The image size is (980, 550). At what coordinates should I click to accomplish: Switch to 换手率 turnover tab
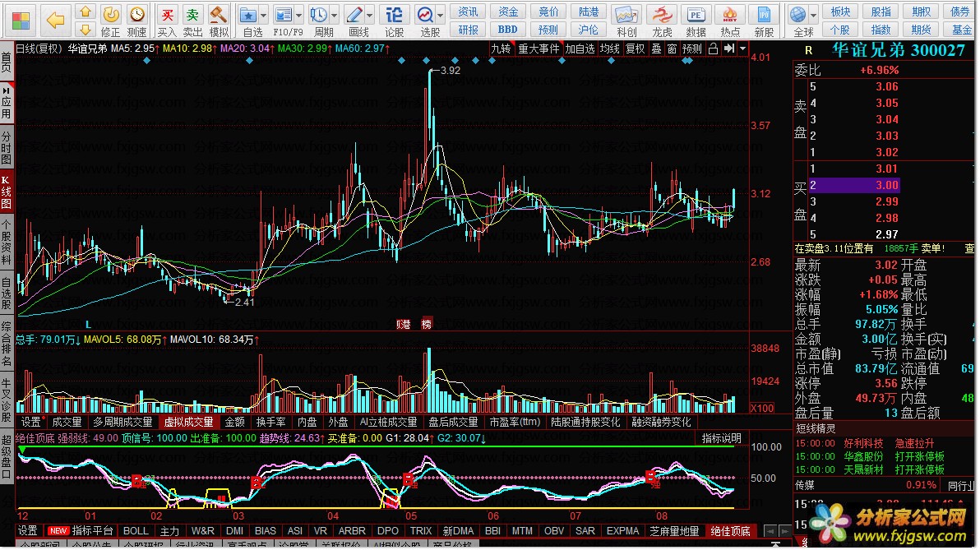(x=270, y=423)
